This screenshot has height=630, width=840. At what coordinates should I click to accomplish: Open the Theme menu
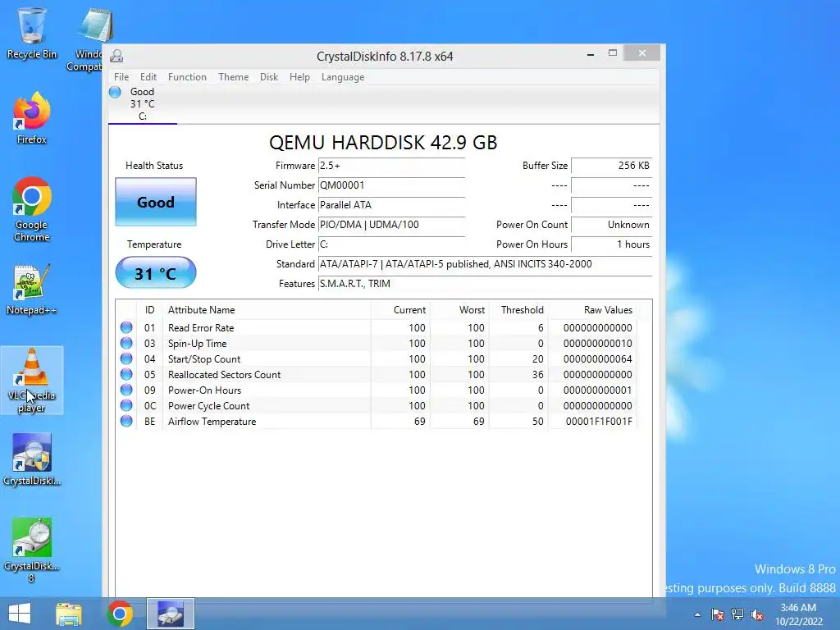233,76
